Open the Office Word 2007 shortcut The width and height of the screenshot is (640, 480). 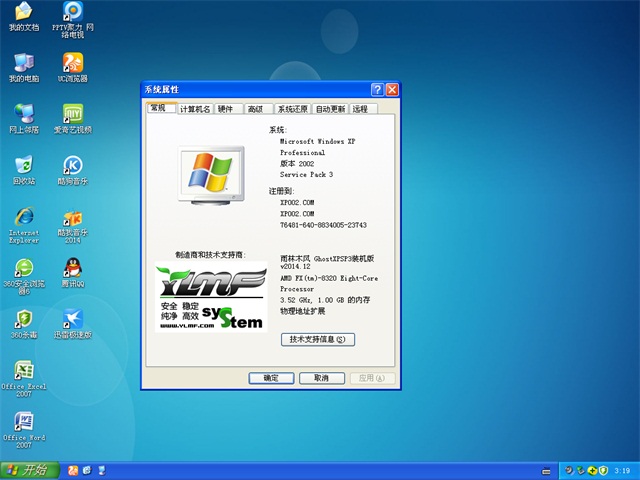[23, 423]
